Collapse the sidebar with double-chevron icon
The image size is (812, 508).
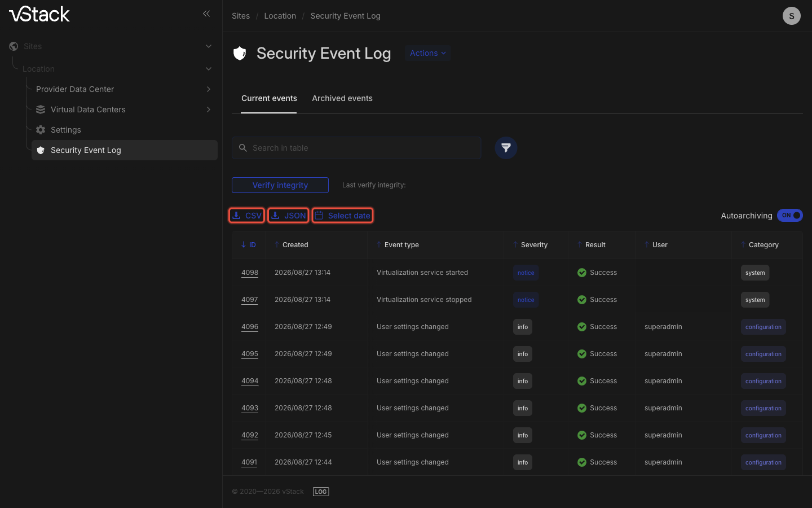coord(206,14)
